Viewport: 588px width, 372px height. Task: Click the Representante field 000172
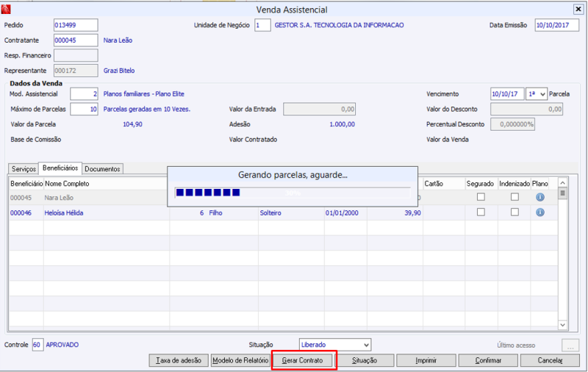pyautogui.click(x=76, y=70)
